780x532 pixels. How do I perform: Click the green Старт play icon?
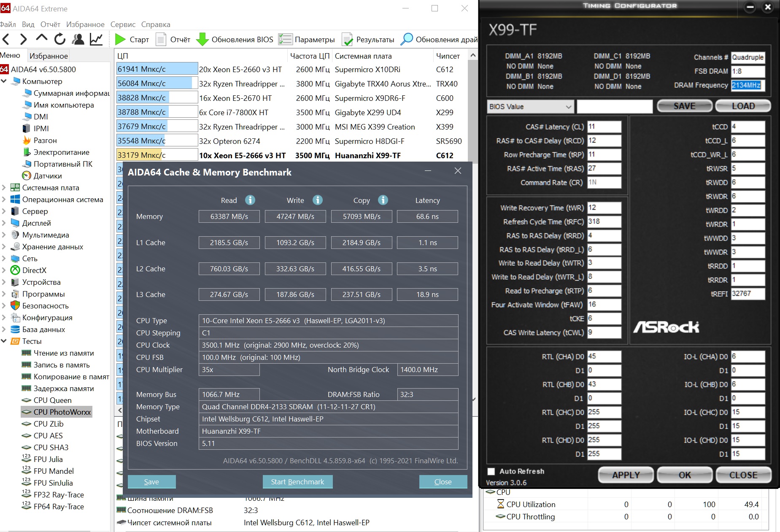120,39
